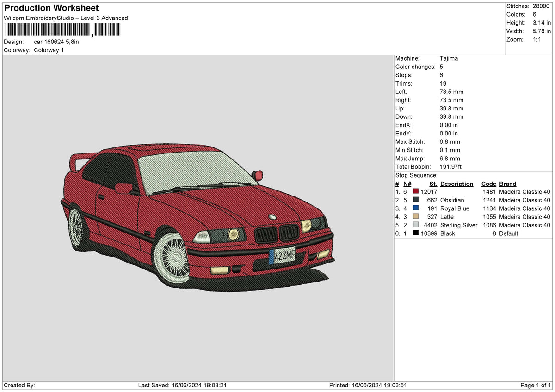Viewport: 555px width, 392px height.
Task: Click the embroidered red car design preview
Action: 198,217
